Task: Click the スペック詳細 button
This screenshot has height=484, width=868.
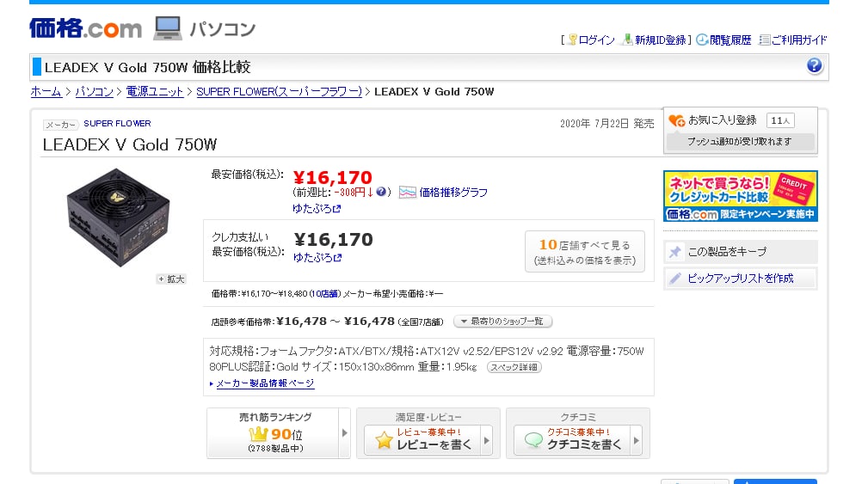Action: tap(514, 367)
